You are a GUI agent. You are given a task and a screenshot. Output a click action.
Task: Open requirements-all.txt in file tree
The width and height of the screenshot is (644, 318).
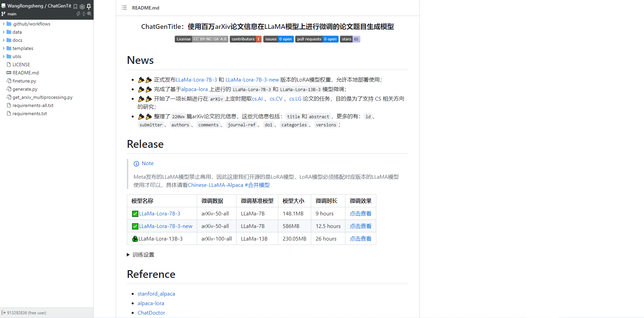click(x=33, y=105)
